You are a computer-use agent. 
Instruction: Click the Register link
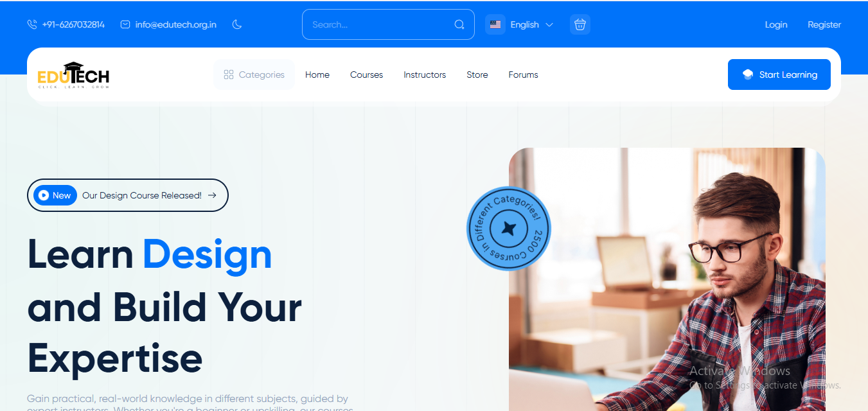click(x=824, y=24)
